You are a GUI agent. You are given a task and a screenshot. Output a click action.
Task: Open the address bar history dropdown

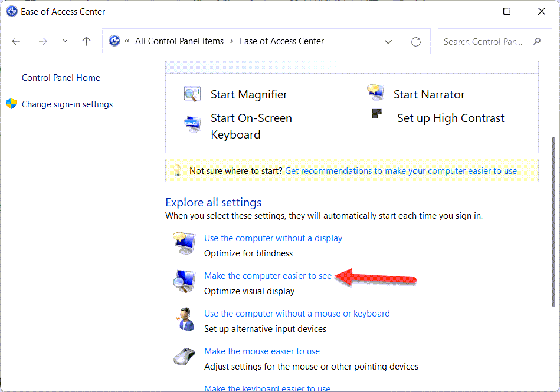(x=388, y=42)
